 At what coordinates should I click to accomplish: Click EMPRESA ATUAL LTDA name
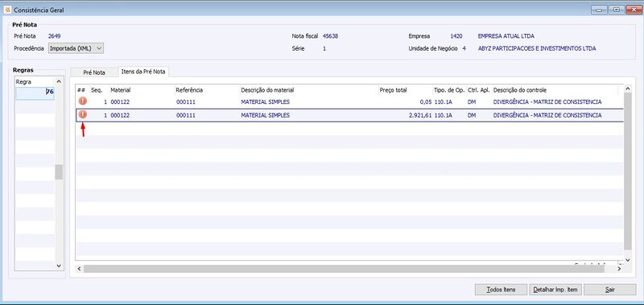(x=506, y=36)
